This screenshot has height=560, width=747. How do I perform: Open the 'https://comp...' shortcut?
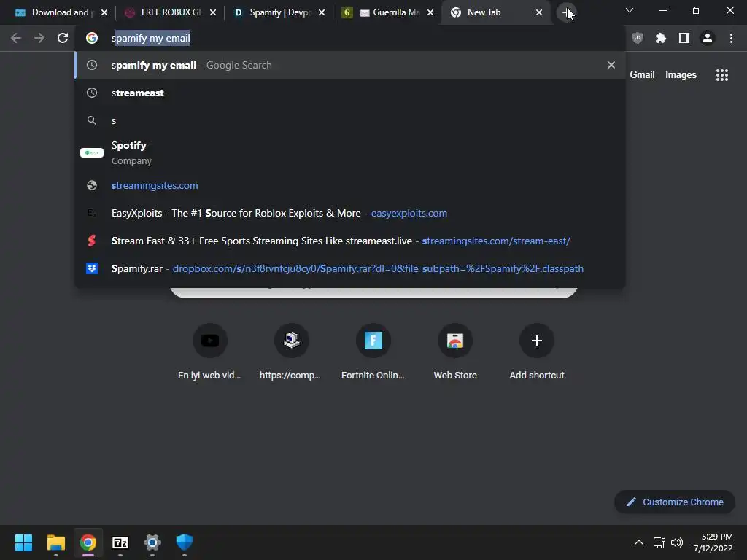pos(291,352)
